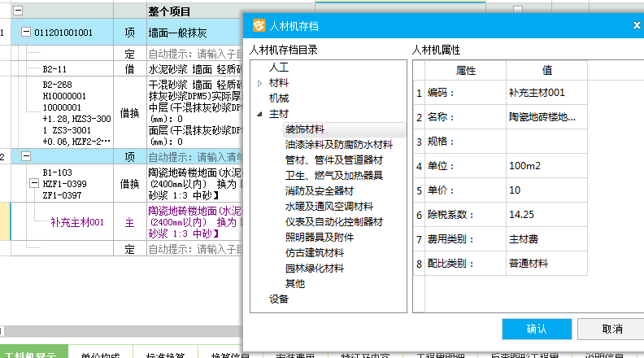
Task: Select 仪表及自动化控制器材 subcategory
Action: pyautogui.click(x=334, y=222)
